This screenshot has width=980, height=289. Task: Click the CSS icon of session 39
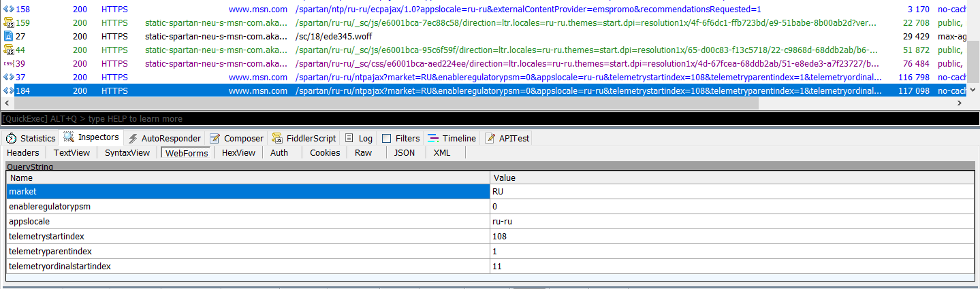point(8,63)
